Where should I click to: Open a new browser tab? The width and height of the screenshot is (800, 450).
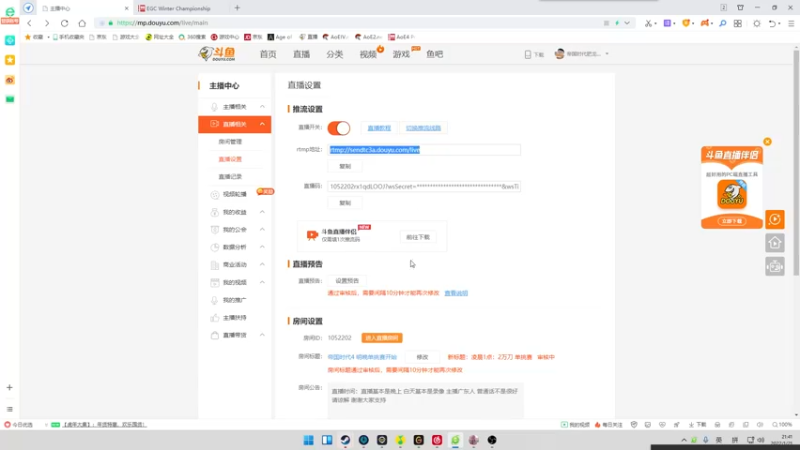coord(237,8)
